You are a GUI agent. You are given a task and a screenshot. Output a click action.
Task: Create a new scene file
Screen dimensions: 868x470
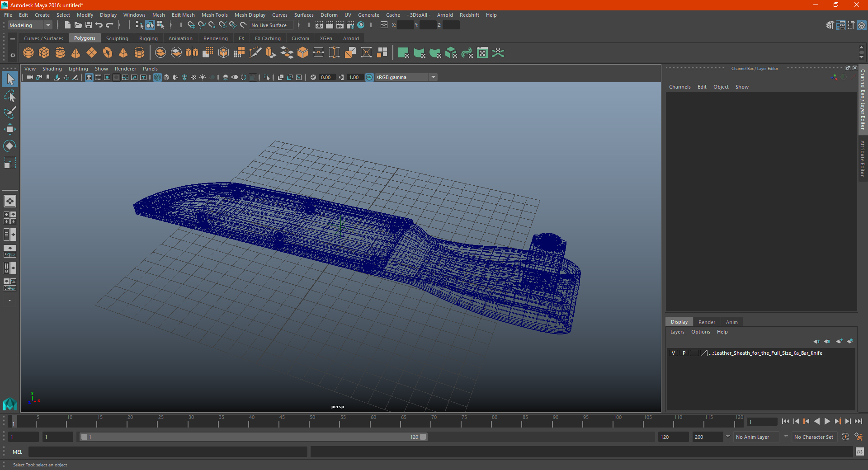(x=67, y=25)
